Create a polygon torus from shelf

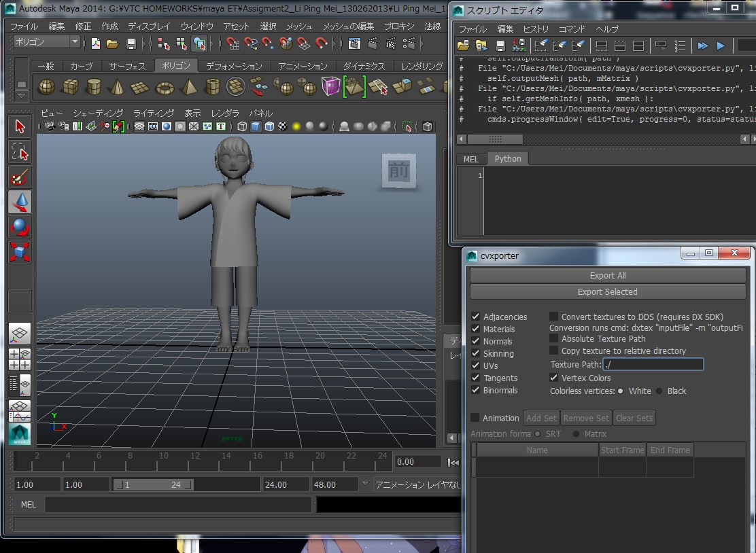pos(165,88)
